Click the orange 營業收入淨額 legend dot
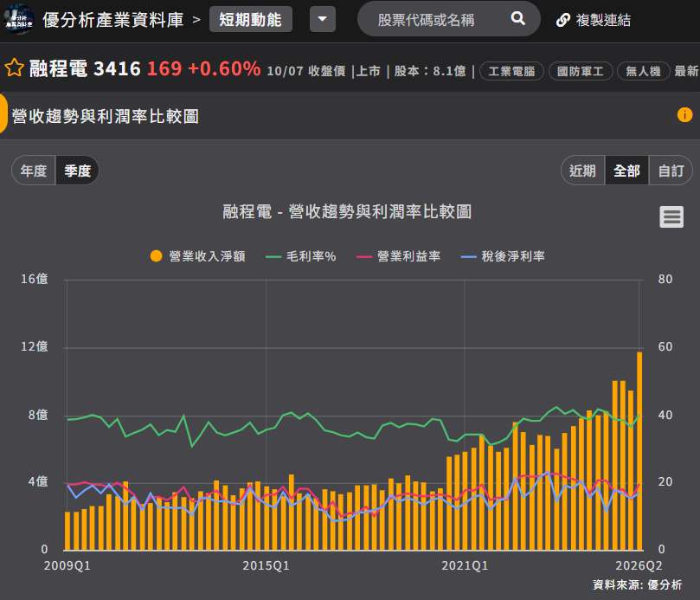 (156, 256)
